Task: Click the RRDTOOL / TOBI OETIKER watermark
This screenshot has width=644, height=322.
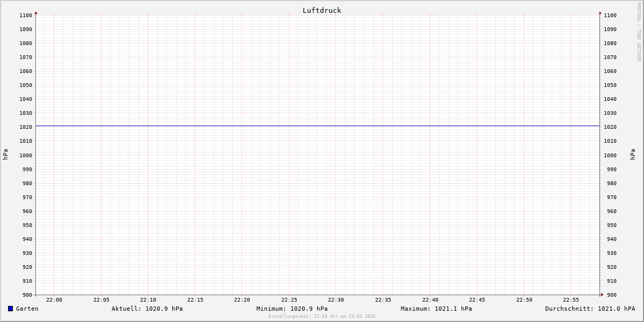Action: click(x=639, y=32)
